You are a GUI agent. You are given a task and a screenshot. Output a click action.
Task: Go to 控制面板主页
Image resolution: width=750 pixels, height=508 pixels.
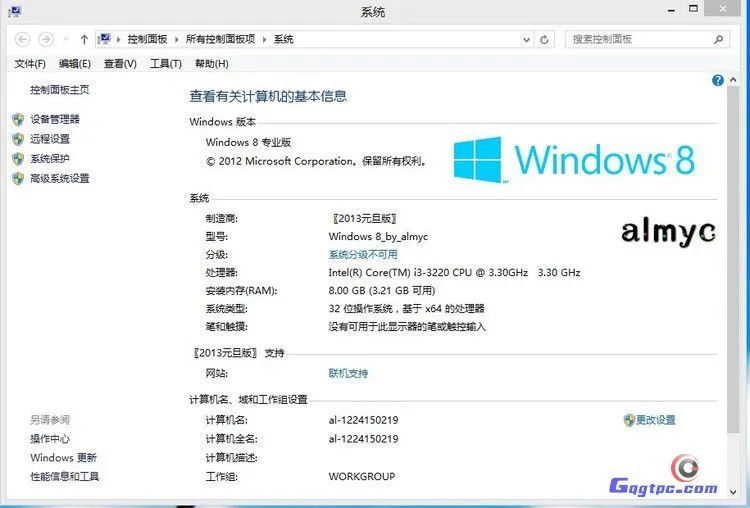coord(59,89)
